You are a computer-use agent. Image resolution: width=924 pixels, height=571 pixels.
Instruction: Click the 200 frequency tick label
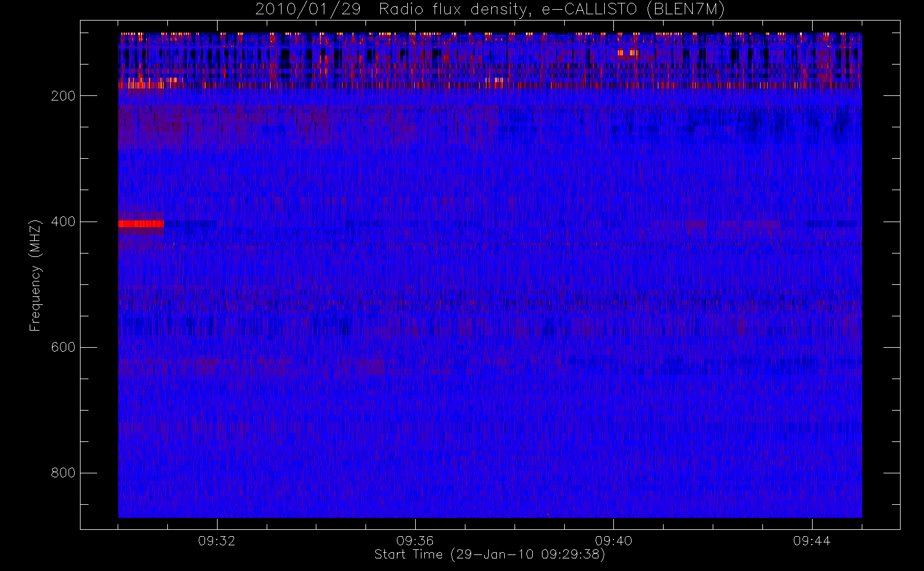[x=63, y=96]
